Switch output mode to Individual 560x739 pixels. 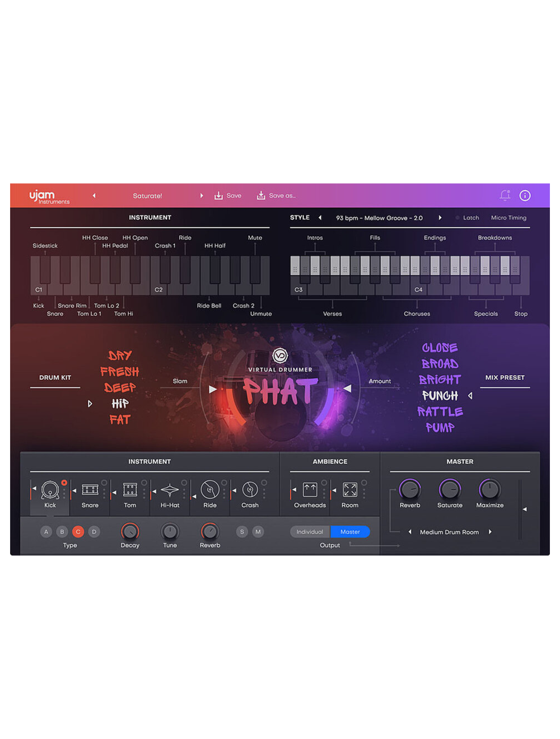[309, 531]
